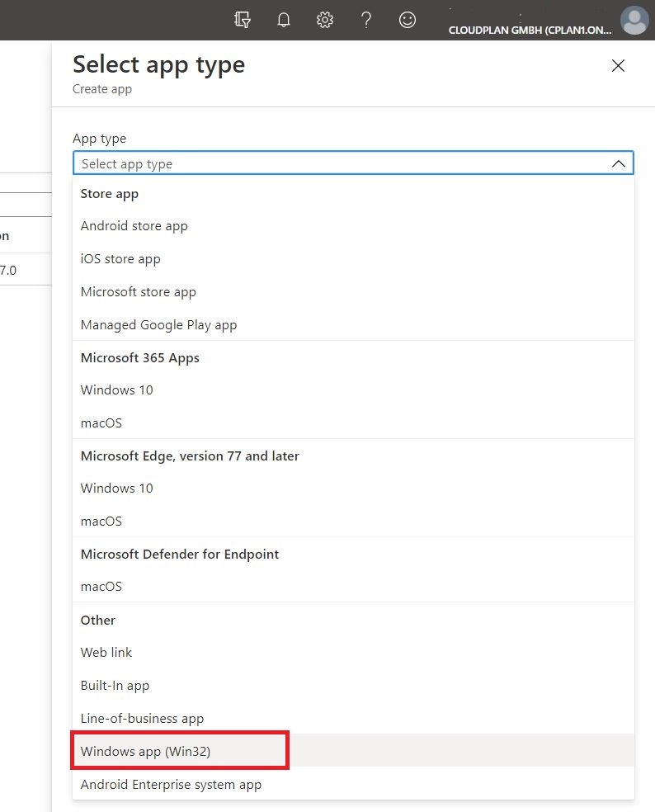Image resolution: width=655 pixels, height=812 pixels.
Task: Open the help question mark icon
Action: (x=366, y=20)
